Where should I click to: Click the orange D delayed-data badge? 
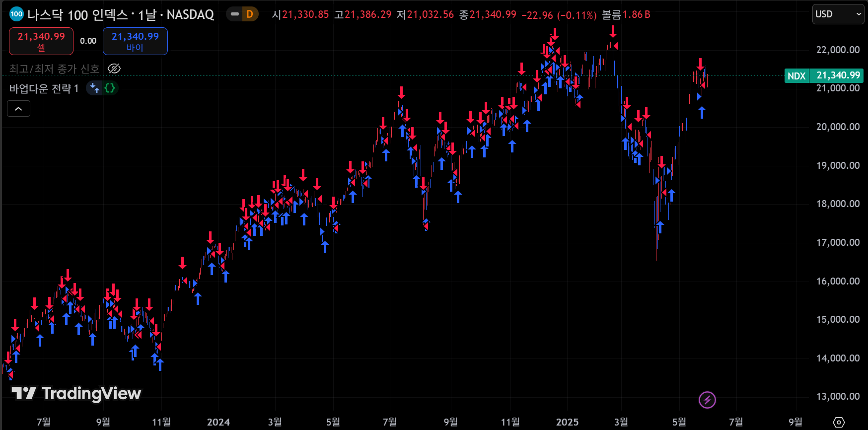coord(250,14)
